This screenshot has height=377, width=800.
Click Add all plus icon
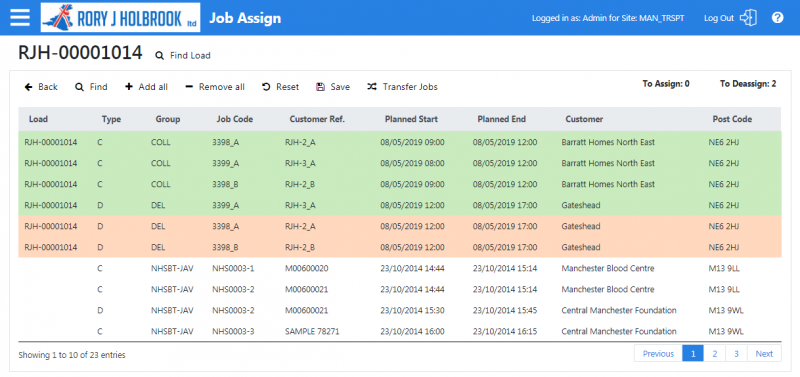pyautogui.click(x=129, y=87)
